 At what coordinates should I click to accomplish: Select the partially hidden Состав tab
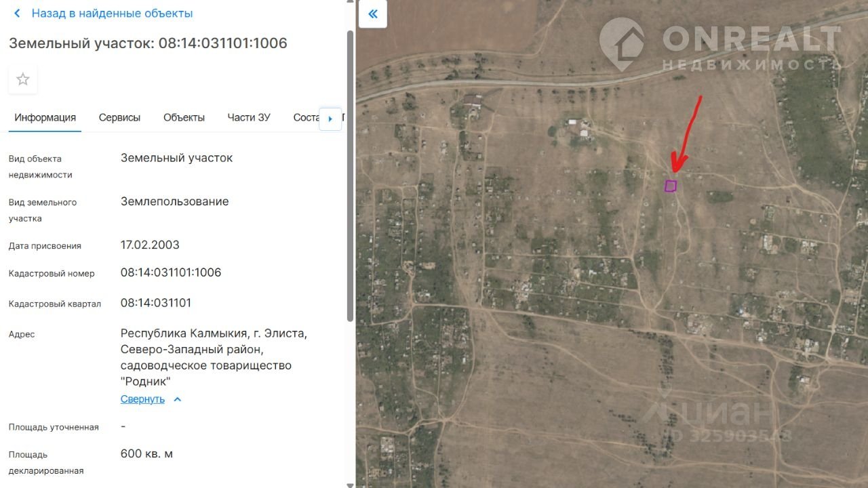coord(306,117)
